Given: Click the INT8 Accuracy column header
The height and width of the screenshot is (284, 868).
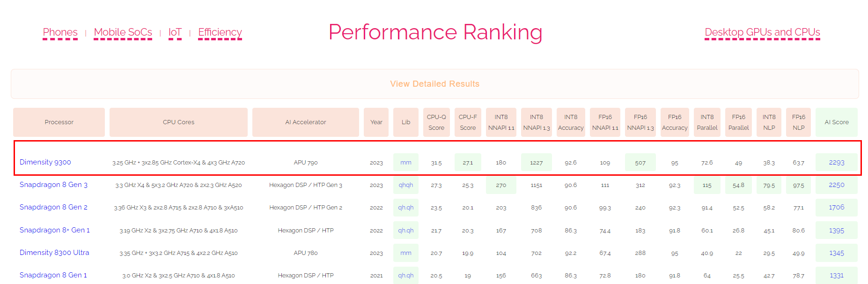Looking at the screenshot, I should pyautogui.click(x=571, y=122).
